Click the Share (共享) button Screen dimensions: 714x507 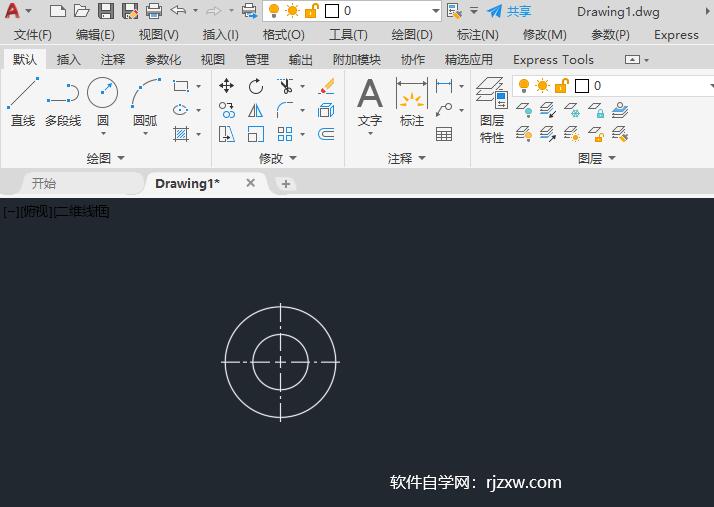[x=509, y=11]
